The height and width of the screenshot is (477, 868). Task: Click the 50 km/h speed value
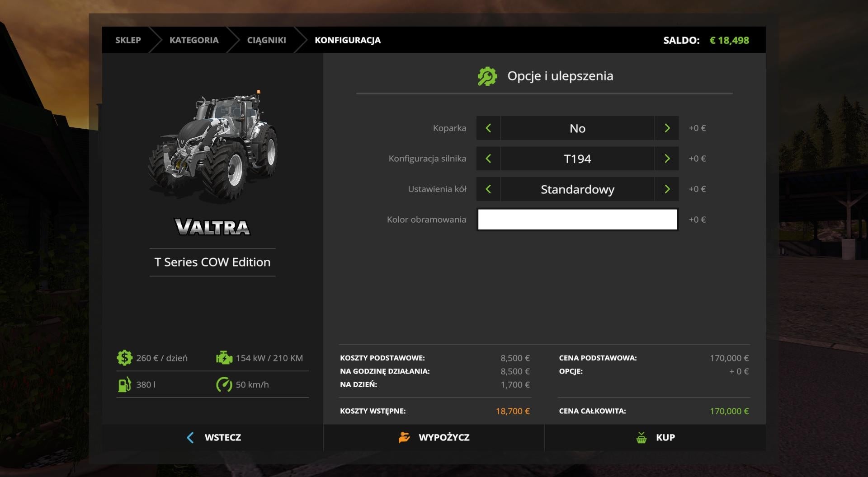click(x=252, y=384)
